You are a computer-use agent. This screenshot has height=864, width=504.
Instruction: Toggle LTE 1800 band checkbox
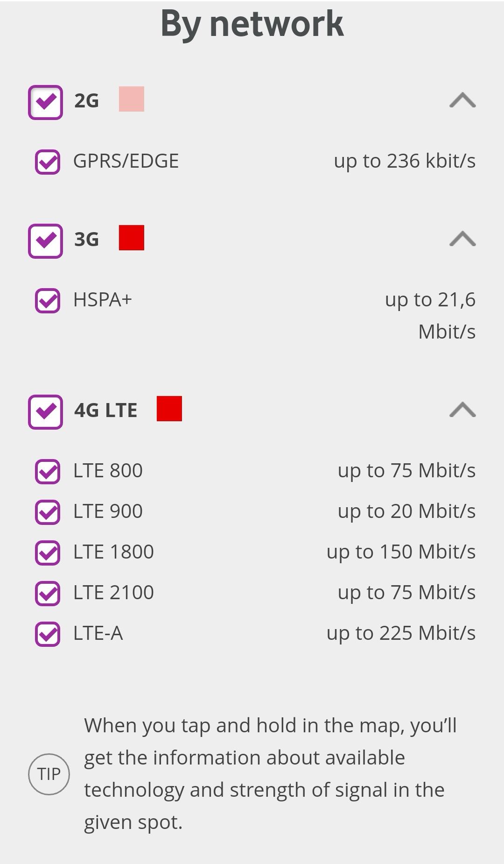coord(48,552)
